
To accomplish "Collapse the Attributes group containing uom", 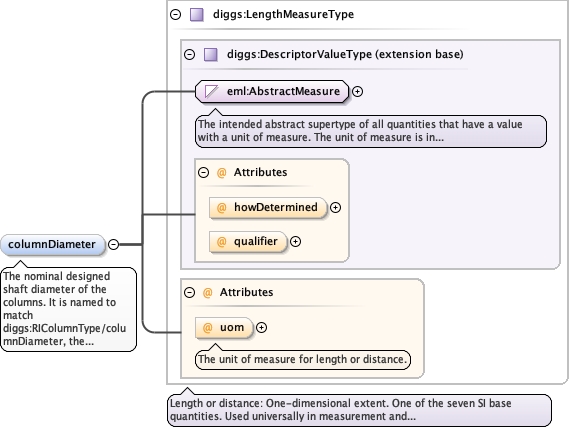I will (x=189, y=293).
